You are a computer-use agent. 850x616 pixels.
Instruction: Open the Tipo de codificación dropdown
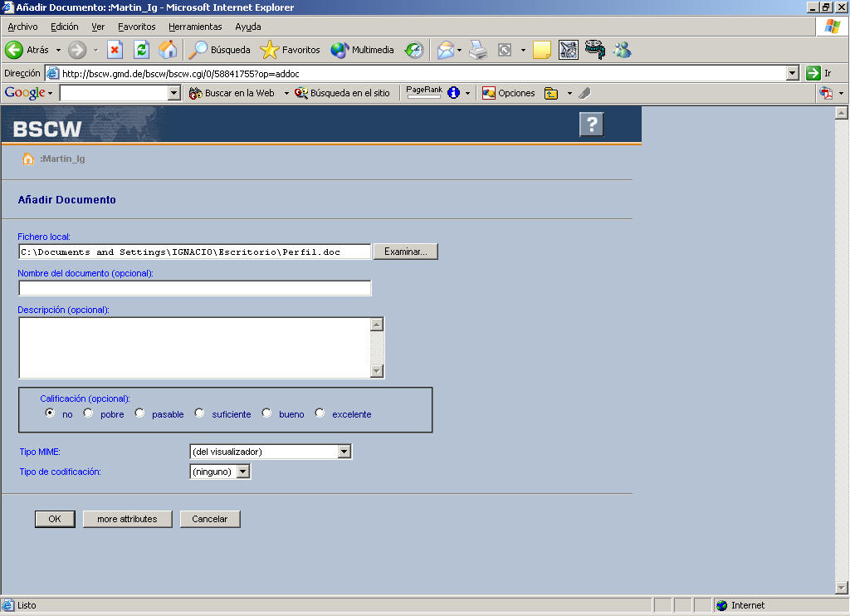click(242, 472)
